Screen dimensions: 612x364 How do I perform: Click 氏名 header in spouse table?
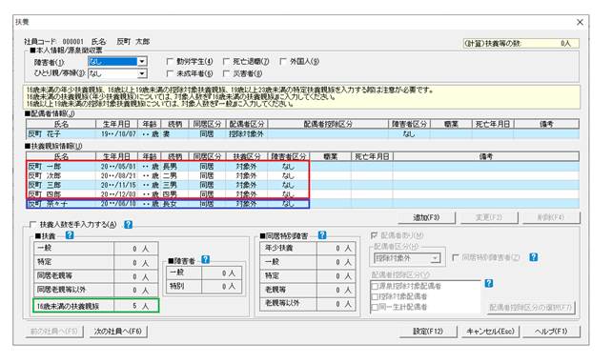(x=61, y=124)
